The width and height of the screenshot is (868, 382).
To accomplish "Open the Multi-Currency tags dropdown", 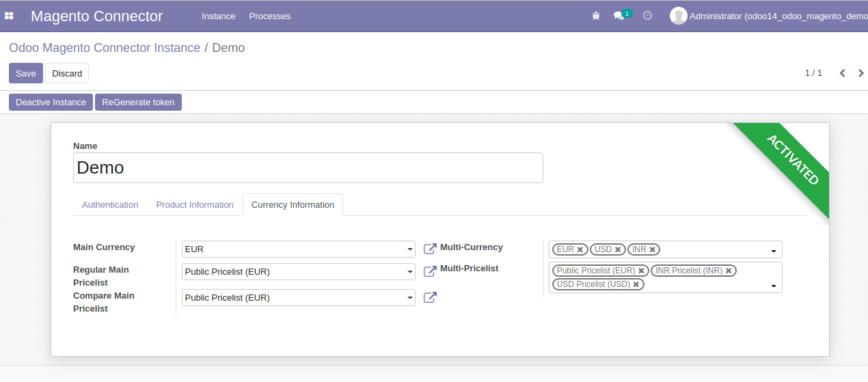I will tap(774, 250).
